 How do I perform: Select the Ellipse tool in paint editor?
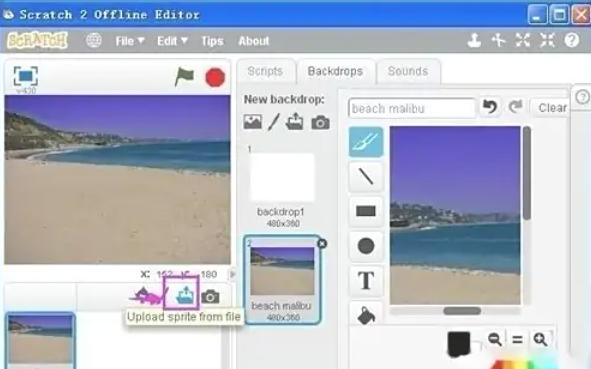(366, 246)
